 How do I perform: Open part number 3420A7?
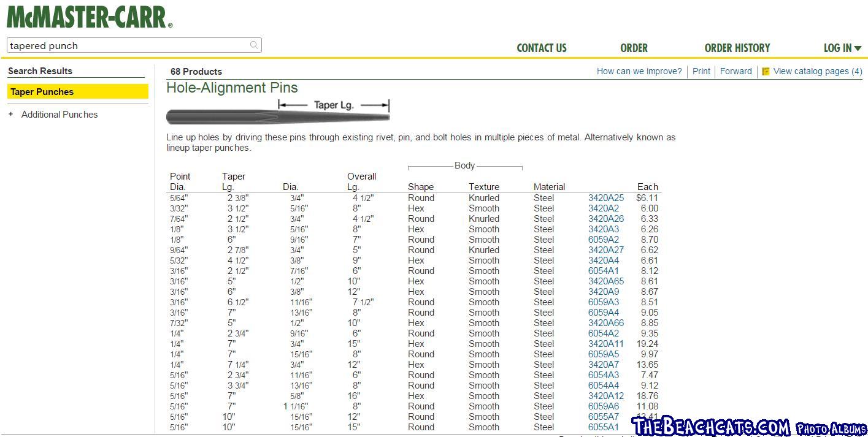tap(604, 365)
